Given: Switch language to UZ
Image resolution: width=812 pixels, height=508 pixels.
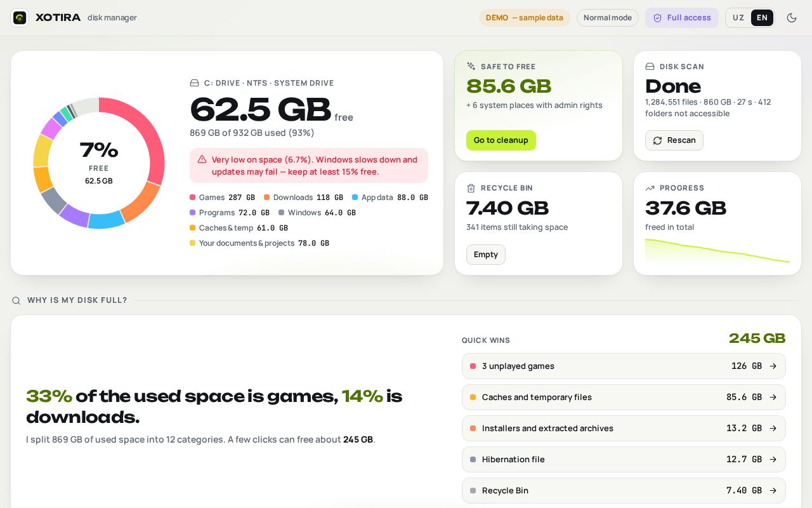Looking at the screenshot, I should [x=738, y=18].
